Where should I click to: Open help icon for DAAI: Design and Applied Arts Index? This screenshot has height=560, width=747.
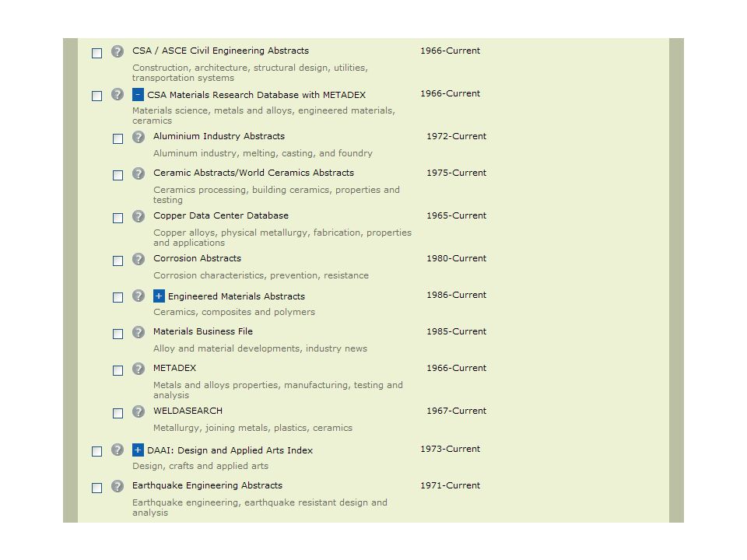(117, 450)
